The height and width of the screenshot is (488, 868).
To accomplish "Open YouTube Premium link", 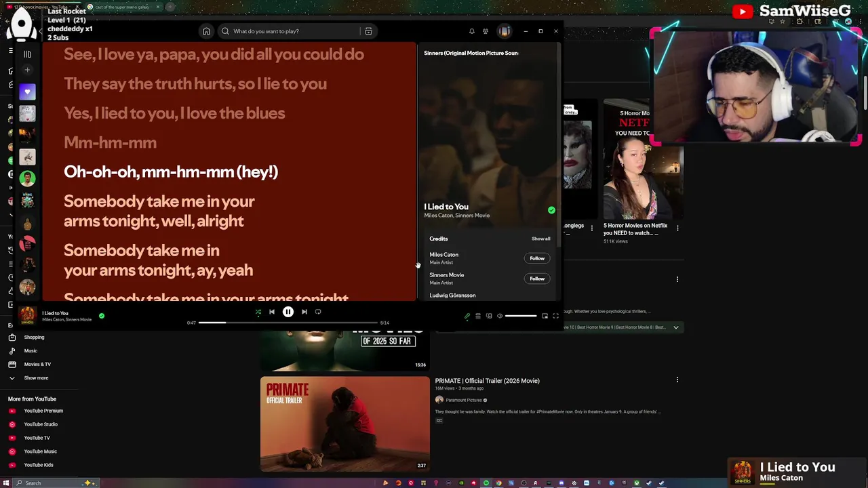I will click(43, 411).
